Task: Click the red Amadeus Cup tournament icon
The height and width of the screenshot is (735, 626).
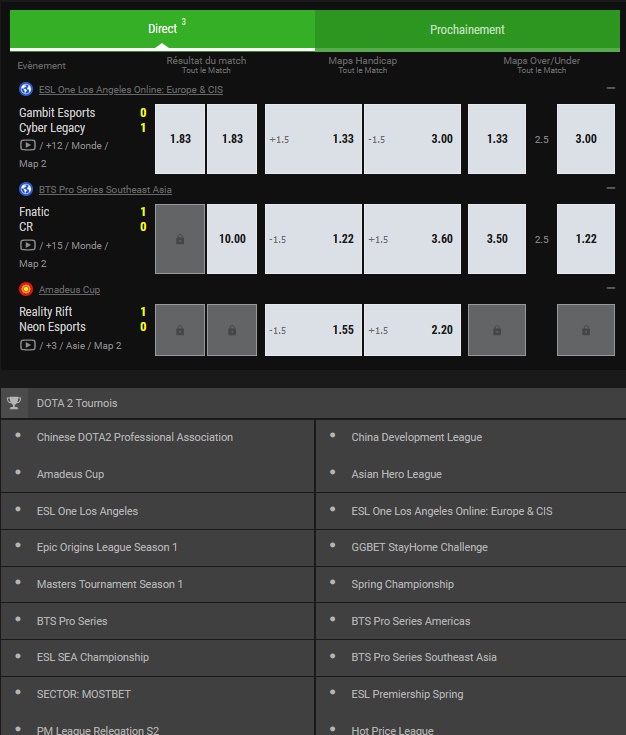Action: pyautogui.click(x=26, y=289)
